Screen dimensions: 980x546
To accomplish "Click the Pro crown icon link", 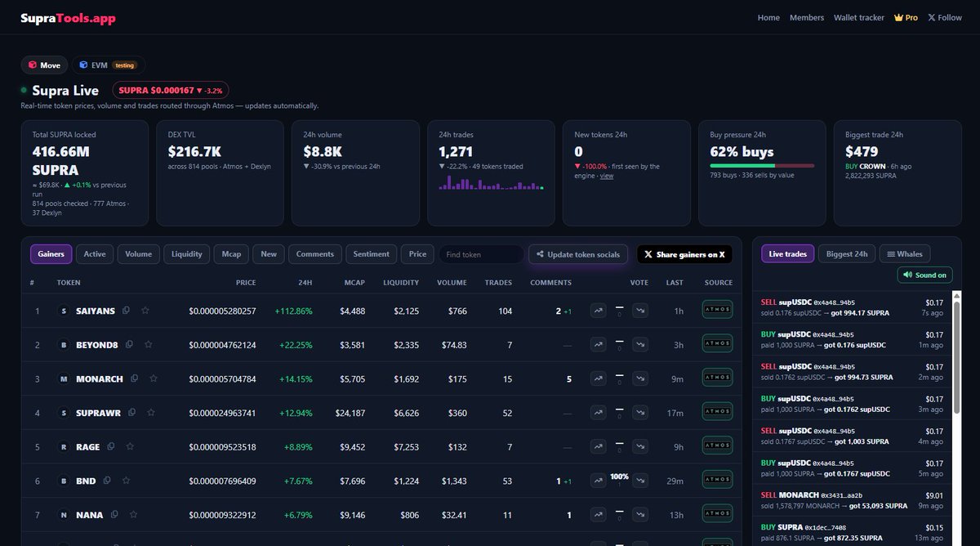I will tap(906, 17).
